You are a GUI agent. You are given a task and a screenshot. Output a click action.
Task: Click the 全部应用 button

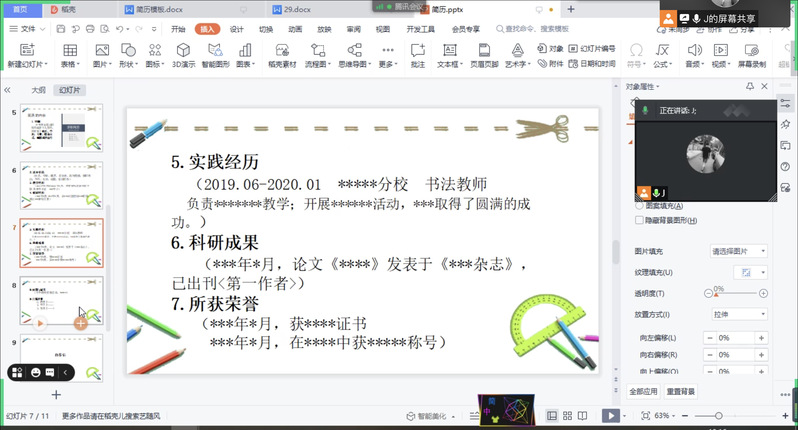pos(644,391)
